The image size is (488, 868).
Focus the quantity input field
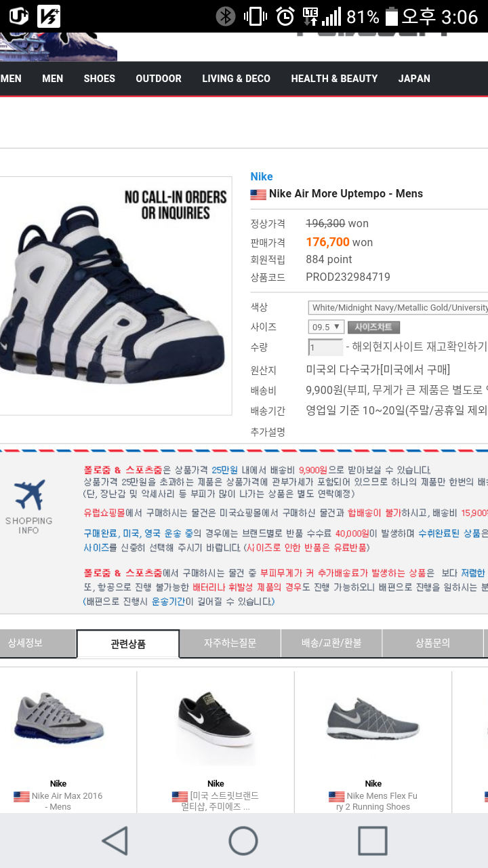[x=325, y=347]
